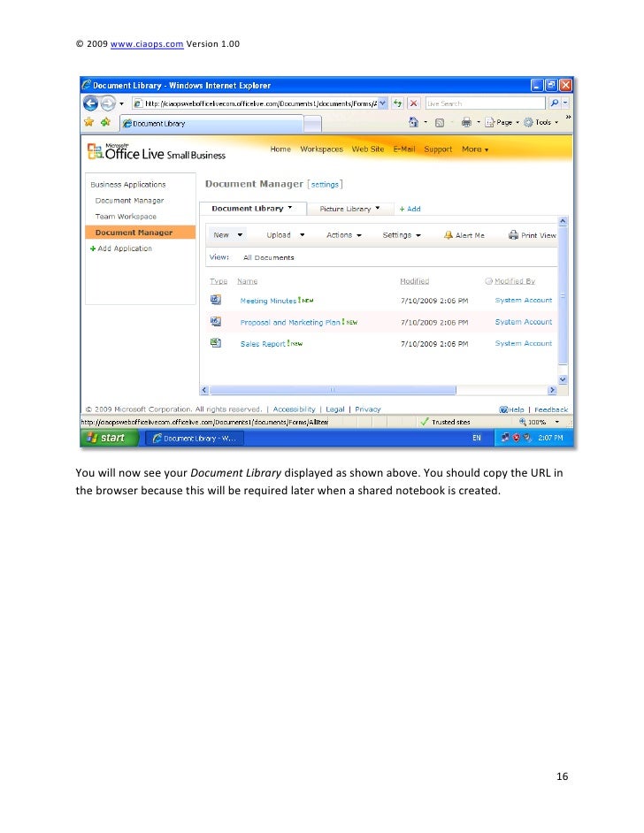Open the E-Mail navigation item

click(404, 149)
